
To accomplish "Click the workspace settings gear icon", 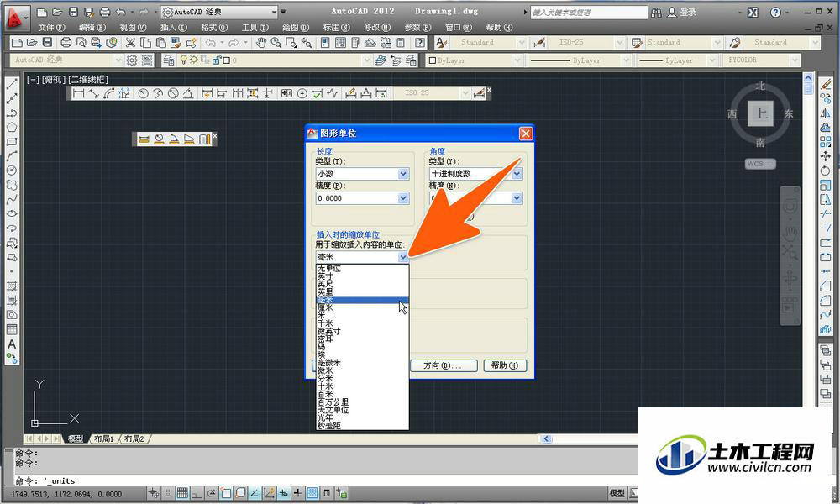I will coord(132,60).
